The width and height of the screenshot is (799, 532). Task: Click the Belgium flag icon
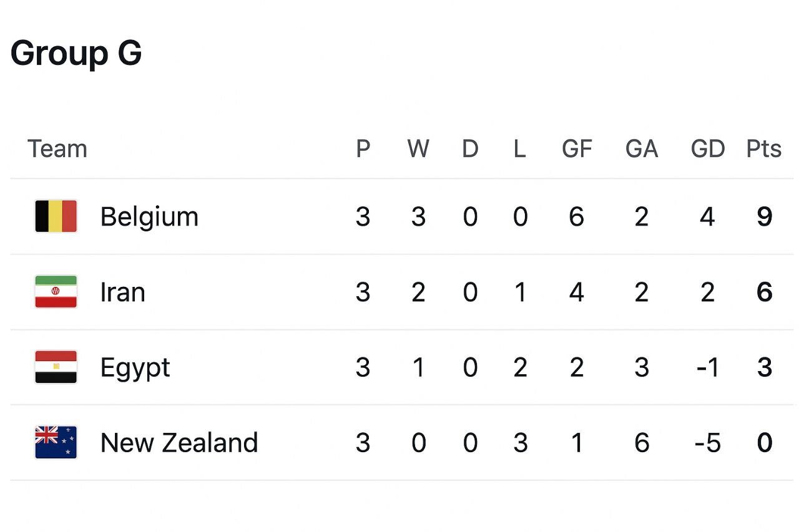tap(56, 216)
